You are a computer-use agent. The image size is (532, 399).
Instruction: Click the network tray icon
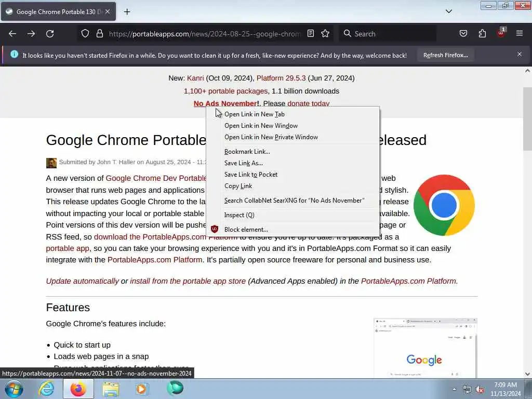[467, 390]
